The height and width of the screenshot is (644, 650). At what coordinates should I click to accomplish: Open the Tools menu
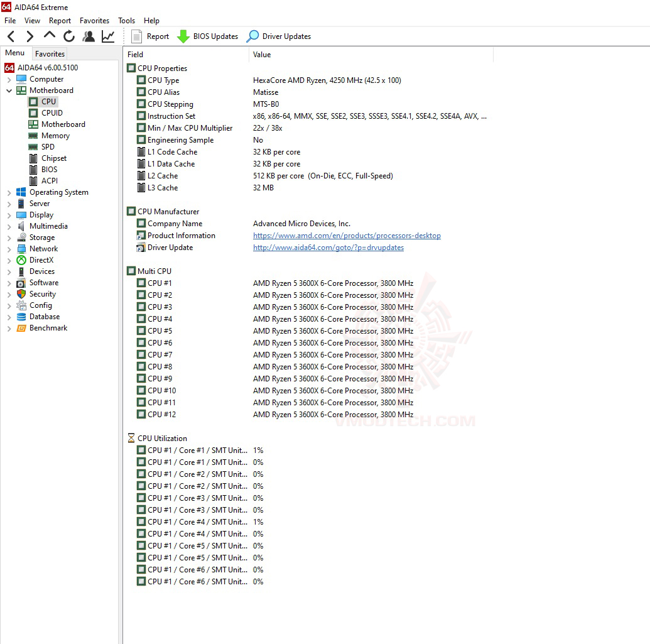pyautogui.click(x=126, y=21)
